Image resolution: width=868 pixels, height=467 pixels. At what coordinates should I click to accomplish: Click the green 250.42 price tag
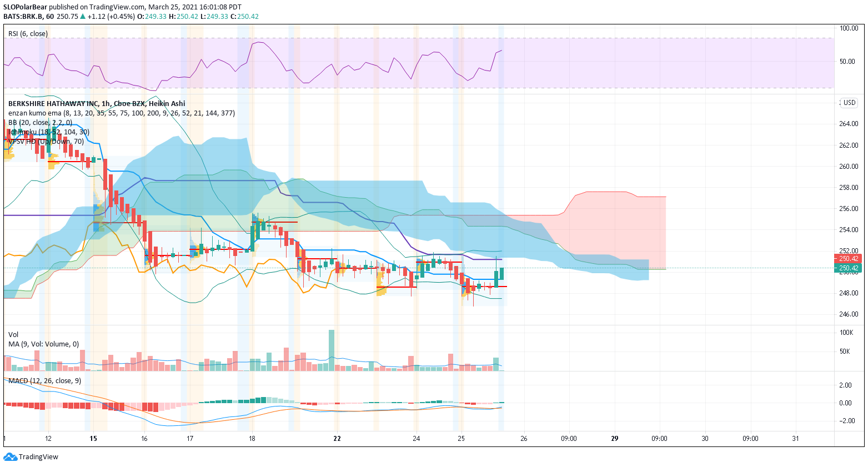point(849,268)
